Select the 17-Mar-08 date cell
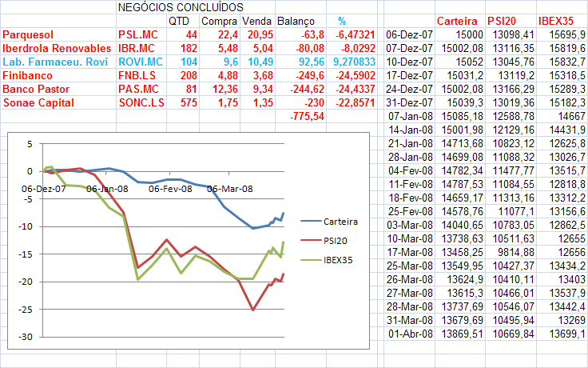This screenshot has height=368, width=588. pyautogui.click(x=410, y=252)
